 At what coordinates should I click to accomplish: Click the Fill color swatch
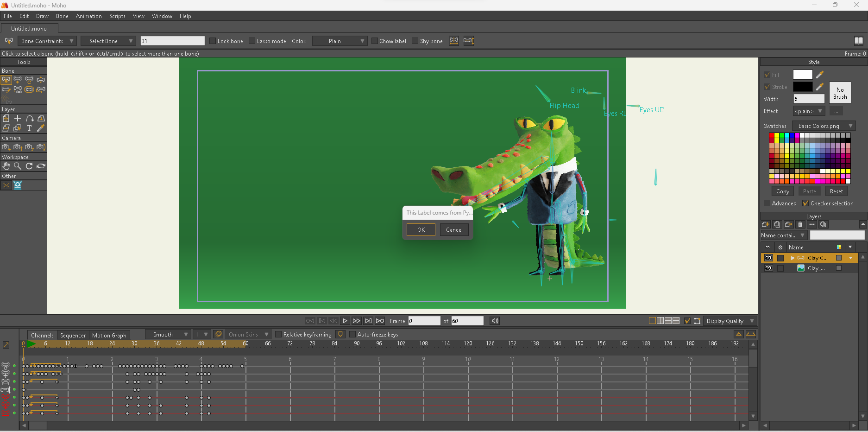click(x=802, y=75)
